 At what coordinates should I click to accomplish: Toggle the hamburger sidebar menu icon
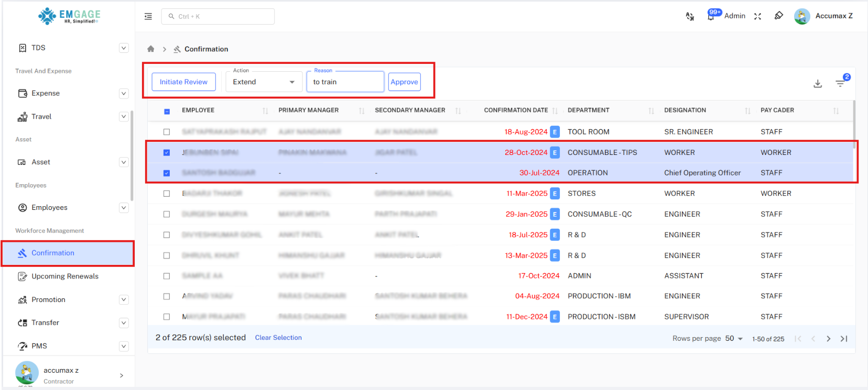148,17
